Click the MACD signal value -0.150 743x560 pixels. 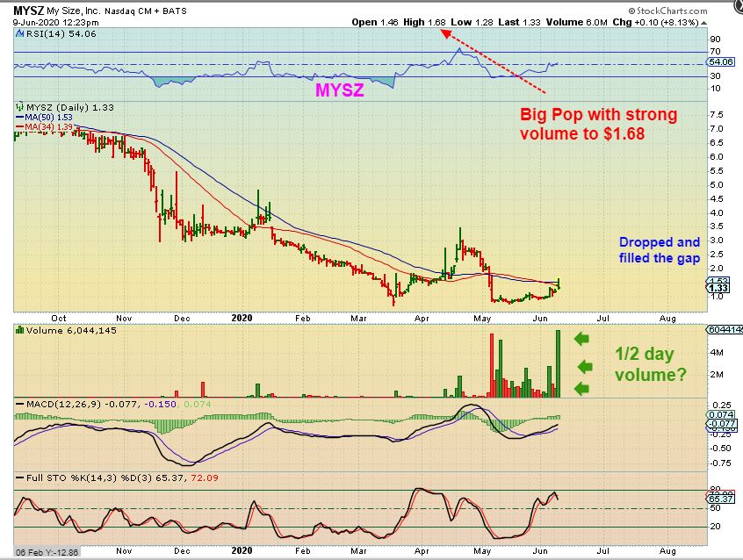click(x=160, y=404)
